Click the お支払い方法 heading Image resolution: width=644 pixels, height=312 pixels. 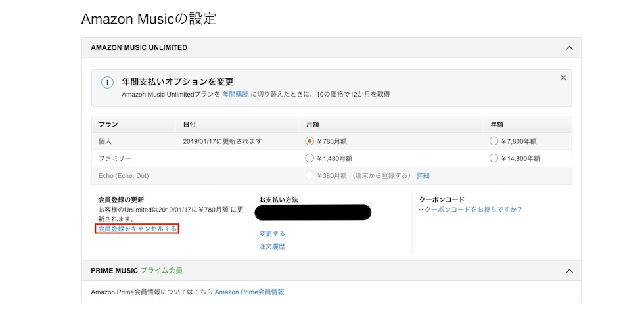(279, 200)
